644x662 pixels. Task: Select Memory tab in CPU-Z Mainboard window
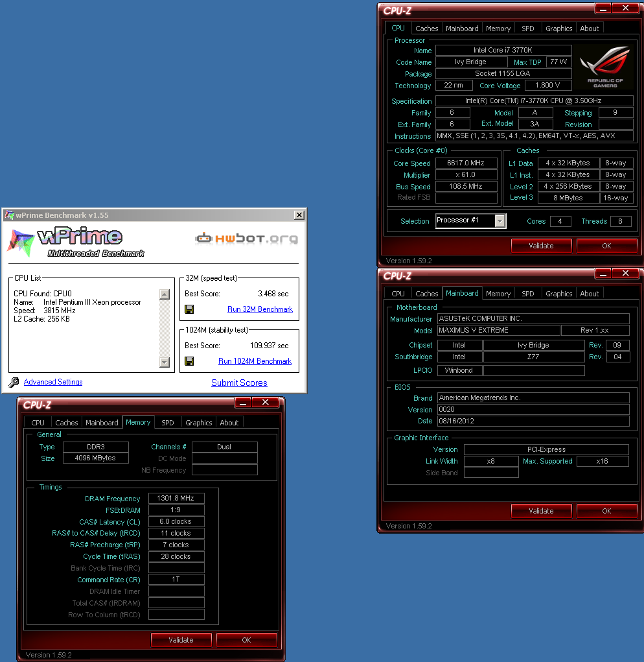coord(498,294)
